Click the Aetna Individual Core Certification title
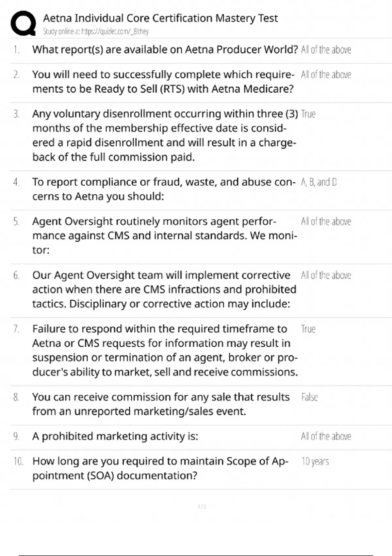The height and width of the screenshot is (556, 392). coord(160,18)
